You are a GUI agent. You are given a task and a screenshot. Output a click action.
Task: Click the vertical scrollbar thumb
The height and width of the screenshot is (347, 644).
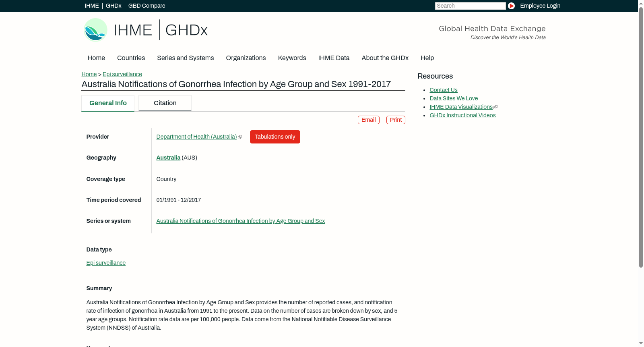point(641,137)
